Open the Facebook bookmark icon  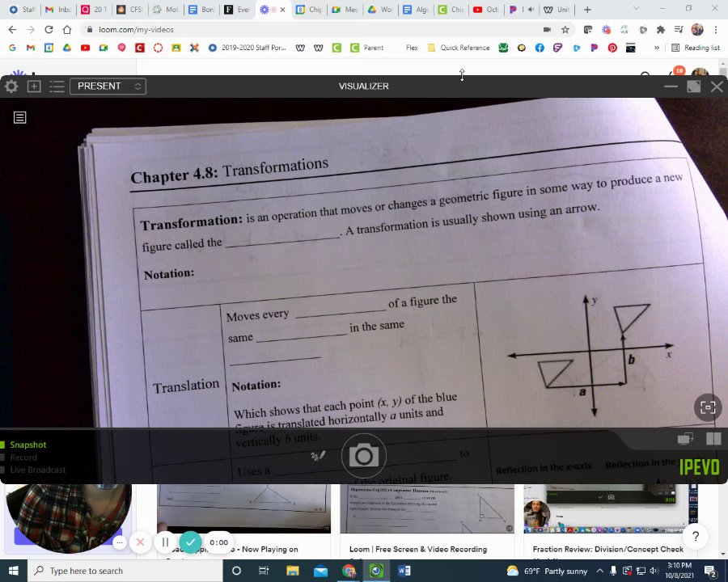pyautogui.click(x=540, y=48)
